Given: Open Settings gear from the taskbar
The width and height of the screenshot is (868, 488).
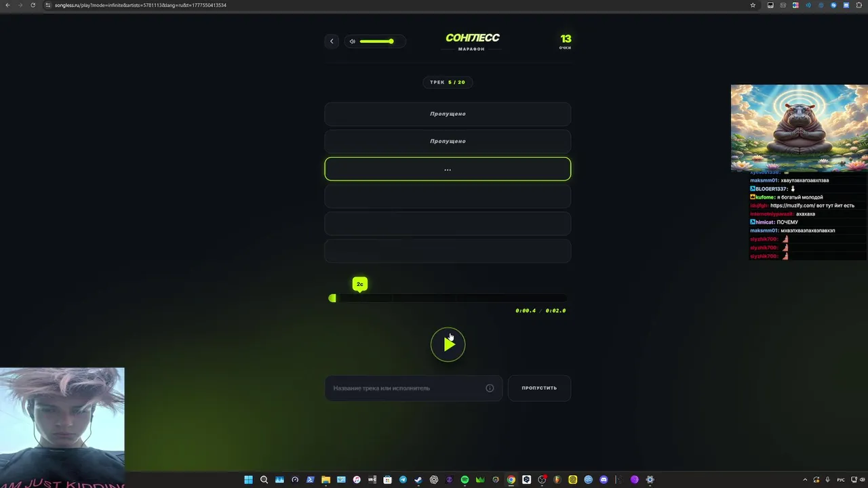Looking at the screenshot, I should [650, 480].
